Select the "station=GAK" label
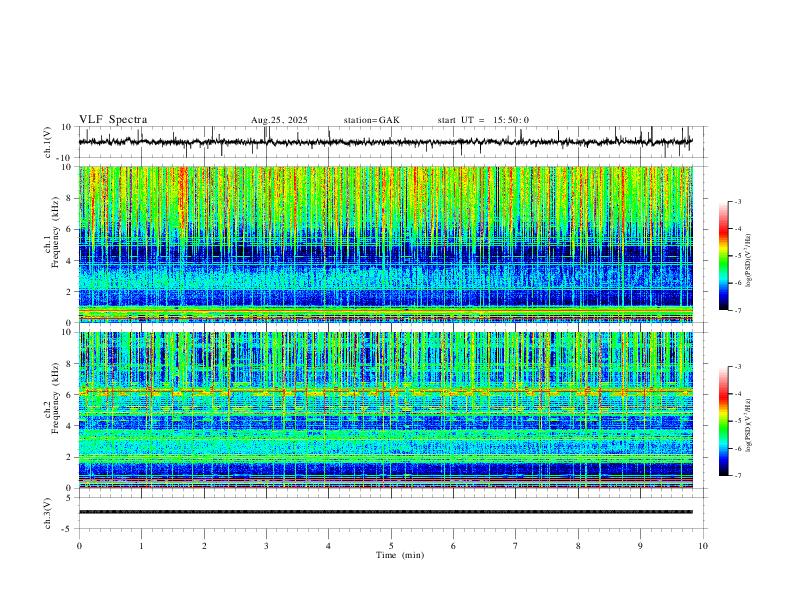The height and width of the screenshot is (612, 792). pyautogui.click(x=372, y=120)
